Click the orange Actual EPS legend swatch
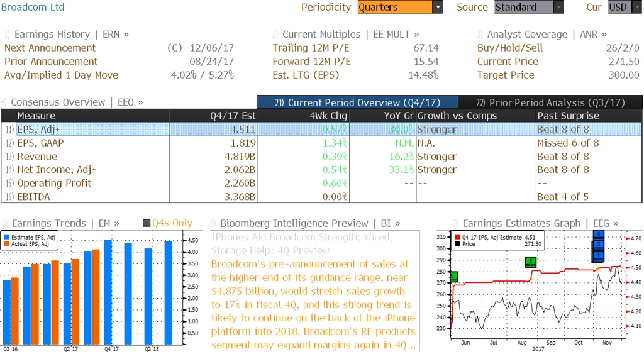 6,244
